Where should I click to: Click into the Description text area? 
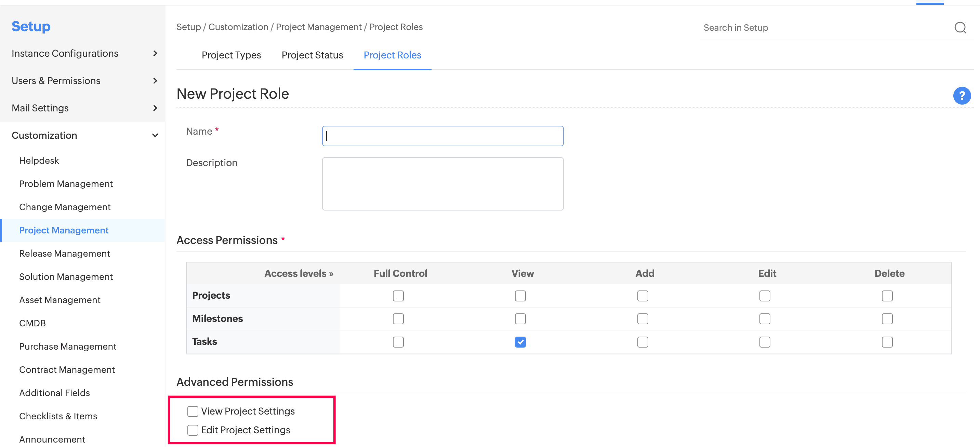(x=442, y=184)
